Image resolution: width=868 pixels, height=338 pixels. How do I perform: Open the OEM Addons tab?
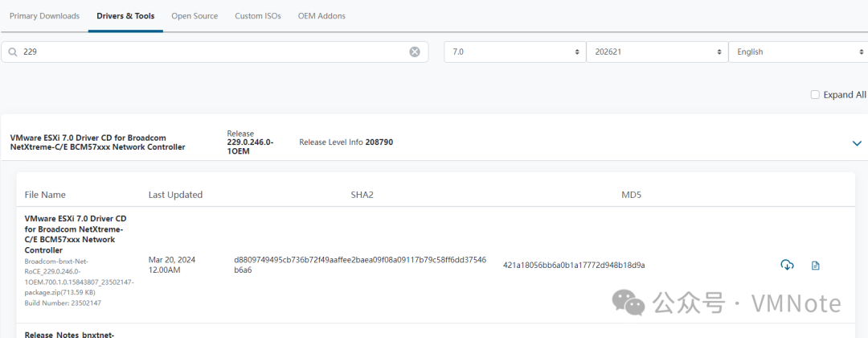[321, 16]
